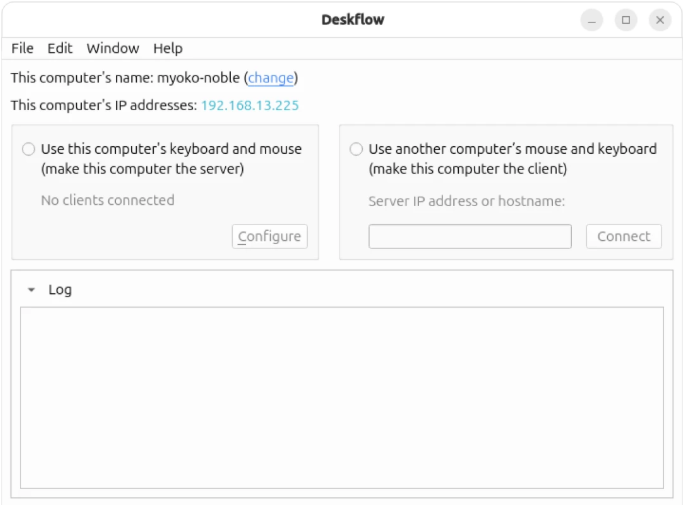Select the client mode radio button
This screenshot has width=683, height=505.
(356, 149)
